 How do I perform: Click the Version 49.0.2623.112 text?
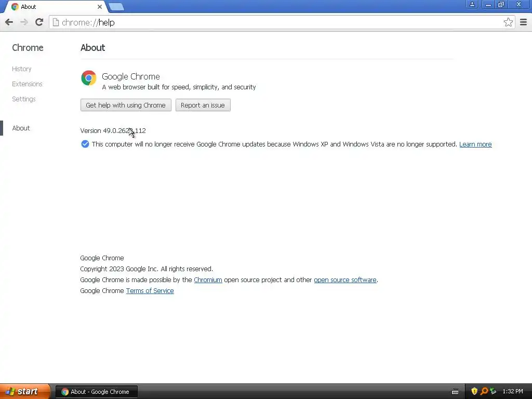[113, 130]
